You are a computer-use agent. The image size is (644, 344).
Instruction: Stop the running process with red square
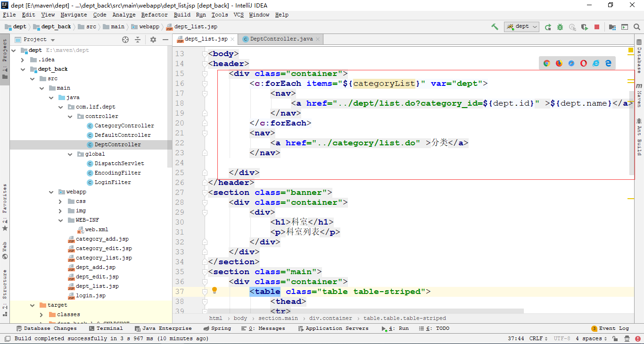(597, 27)
